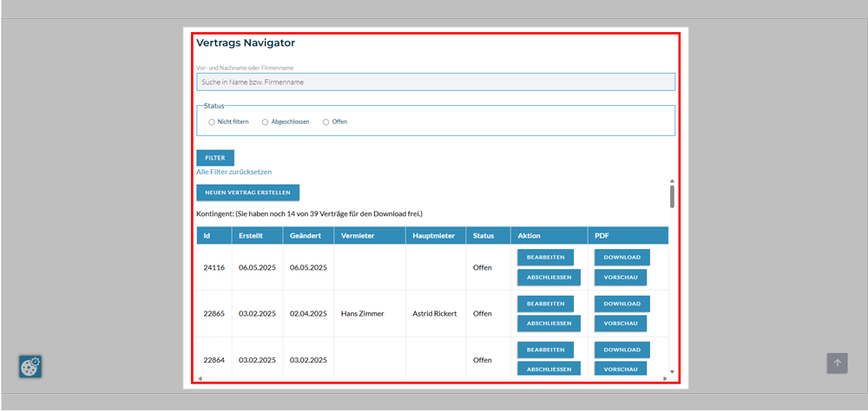Viewport: 868px width, 412px height.
Task: Click the horizontal scrollbar left arrow
Action: point(200,378)
